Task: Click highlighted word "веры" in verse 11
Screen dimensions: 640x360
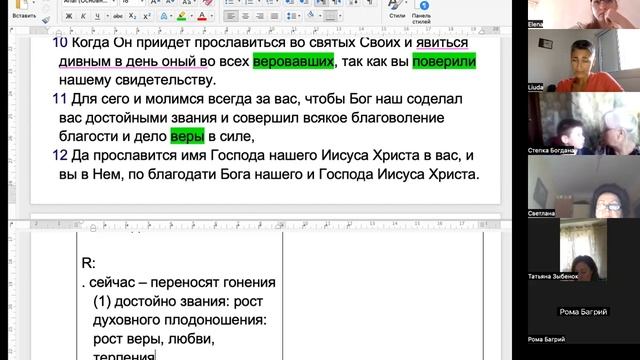Action: click(187, 136)
